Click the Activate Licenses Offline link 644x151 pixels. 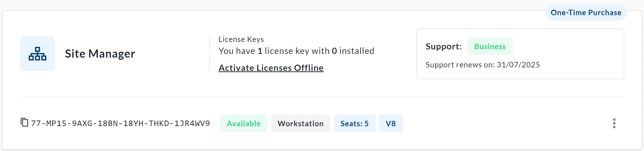[x=271, y=68]
